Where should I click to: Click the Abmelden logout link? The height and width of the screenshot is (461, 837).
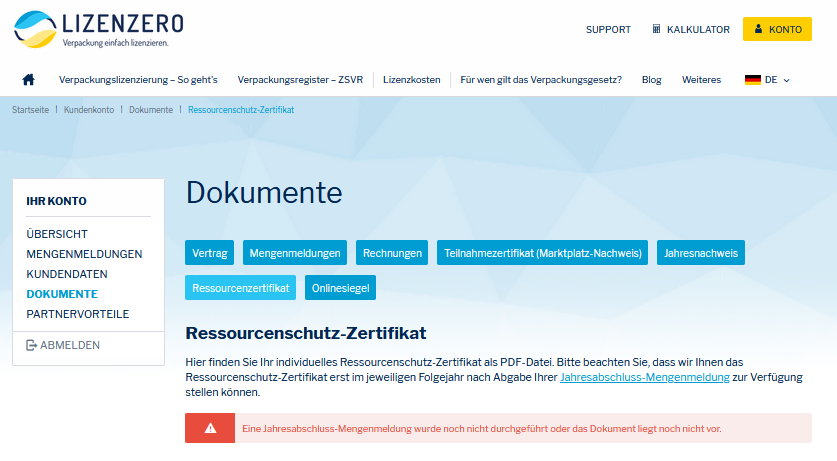click(63, 345)
